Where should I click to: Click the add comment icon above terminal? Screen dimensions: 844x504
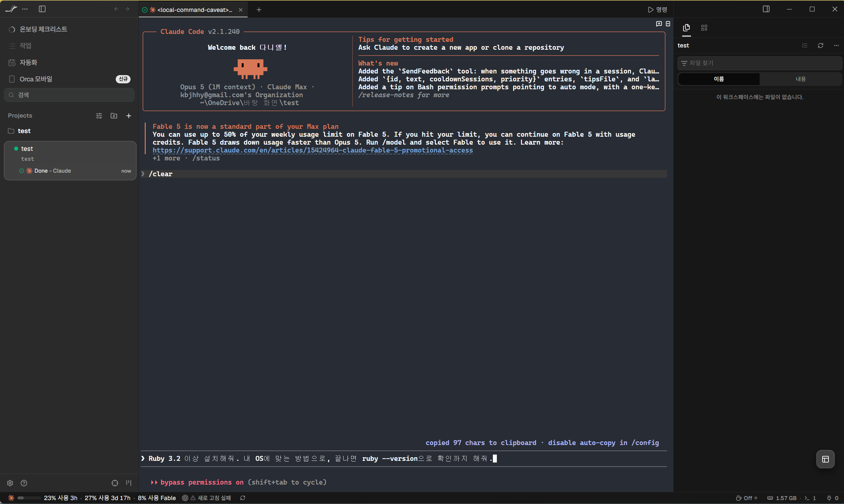[x=659, y=24]
